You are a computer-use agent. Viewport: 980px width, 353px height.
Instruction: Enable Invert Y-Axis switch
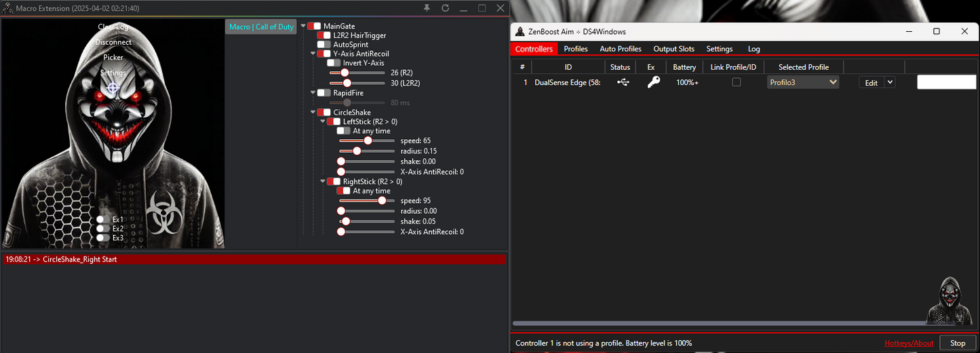point(334,63)
